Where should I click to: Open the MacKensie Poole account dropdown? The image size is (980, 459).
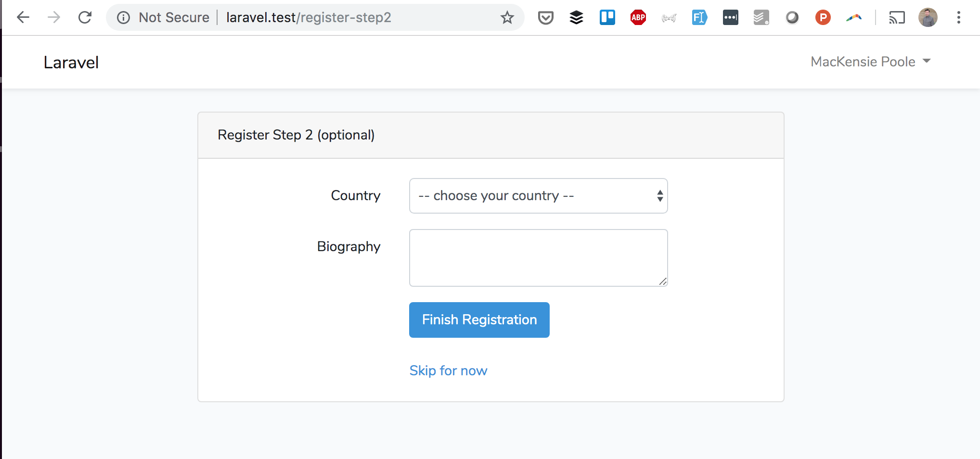(x=869, y=62)
